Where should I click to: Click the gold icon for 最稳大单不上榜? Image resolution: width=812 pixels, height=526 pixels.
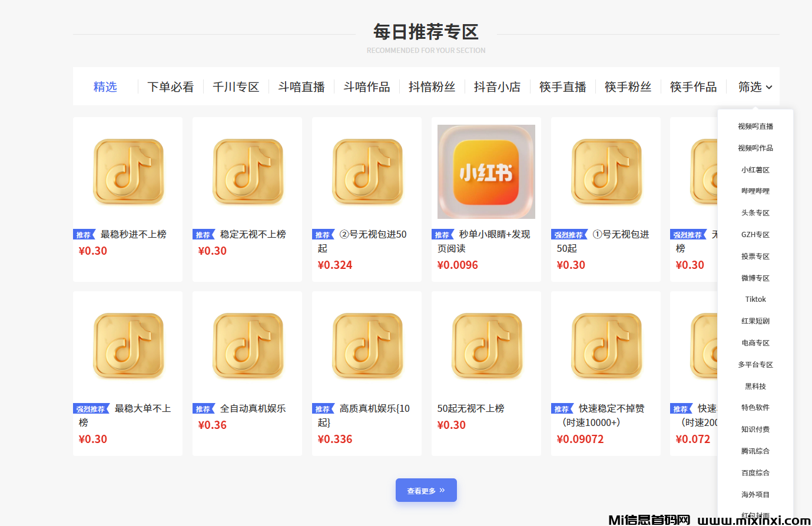click(x=128, y=346)
